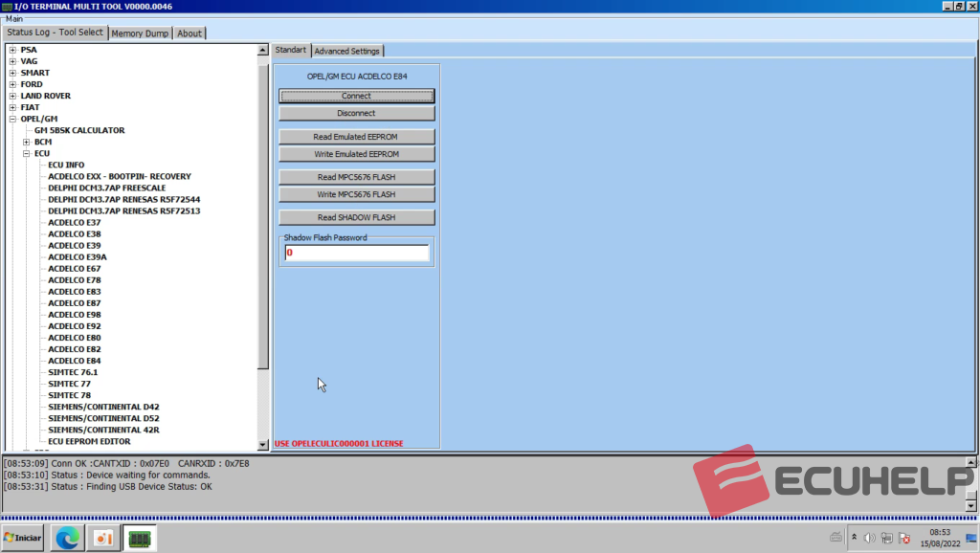Click Read SHADOW FLASH button
The height and width of the screenshot is (553, 980).
(x=356, y=217)
